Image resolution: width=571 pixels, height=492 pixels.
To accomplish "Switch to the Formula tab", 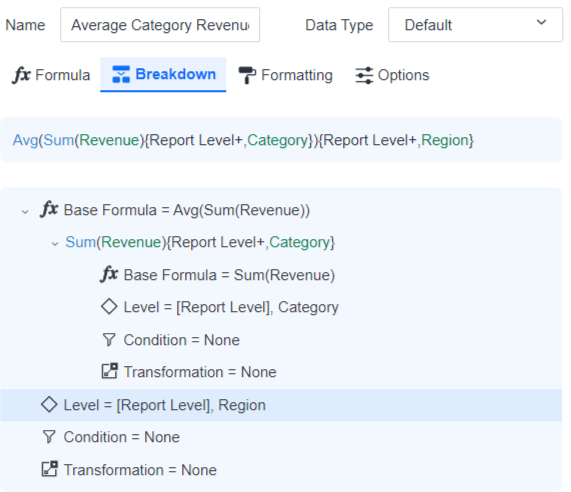I will coord(51,75).
